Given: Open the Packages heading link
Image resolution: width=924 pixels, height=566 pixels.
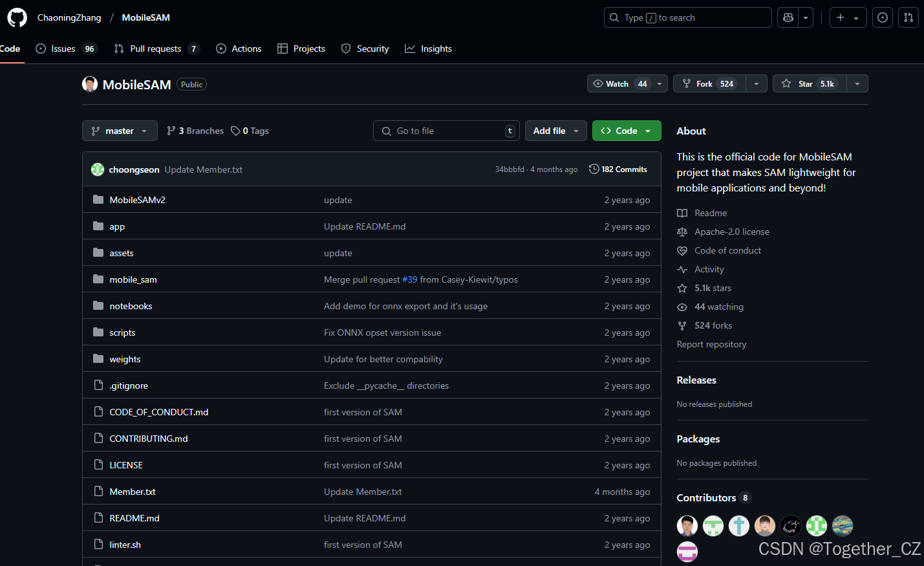Looking at the screenshot, I should coord(698,439).
